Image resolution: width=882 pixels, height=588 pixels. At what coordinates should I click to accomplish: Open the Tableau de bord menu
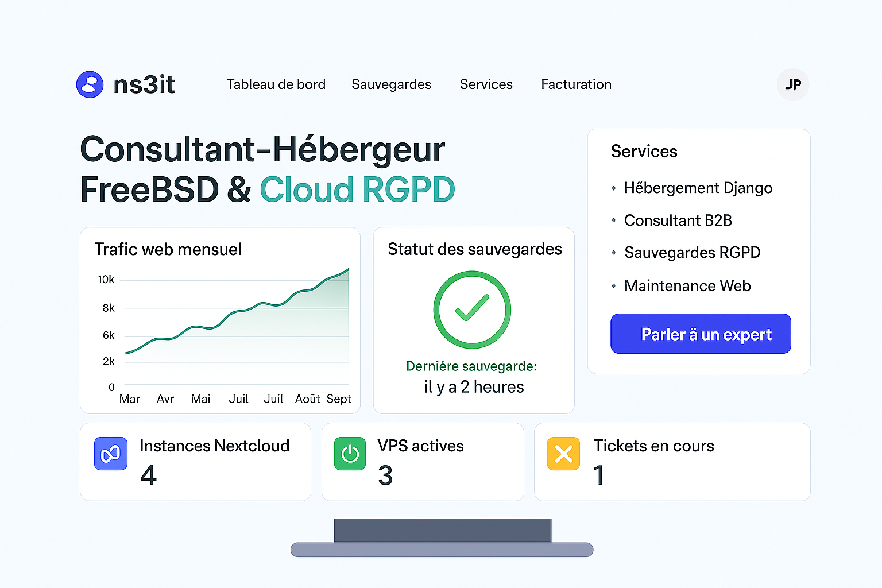click(276, 84)
